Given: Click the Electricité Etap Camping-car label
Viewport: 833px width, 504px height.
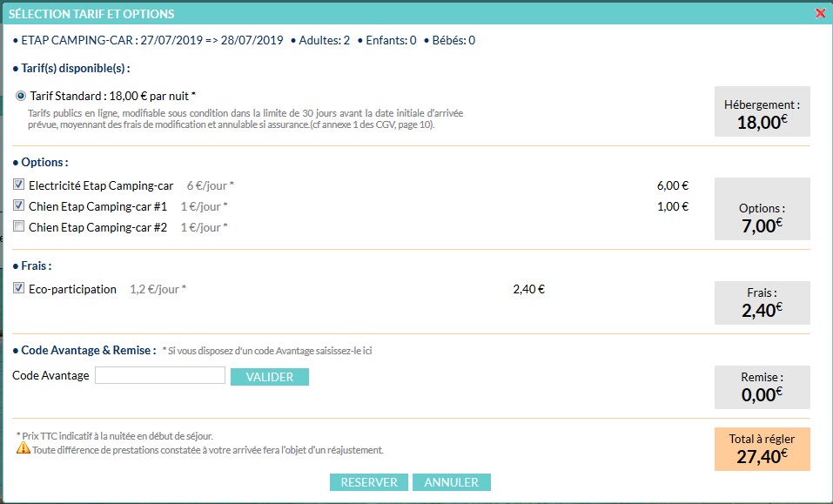Looking at the screenshot, I should 101,185.
